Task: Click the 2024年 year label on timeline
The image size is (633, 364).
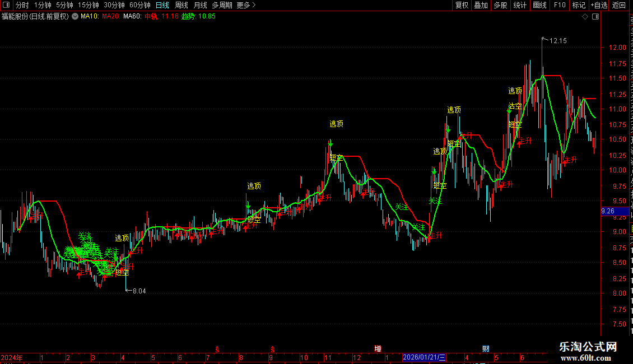Action: point(12,358)
